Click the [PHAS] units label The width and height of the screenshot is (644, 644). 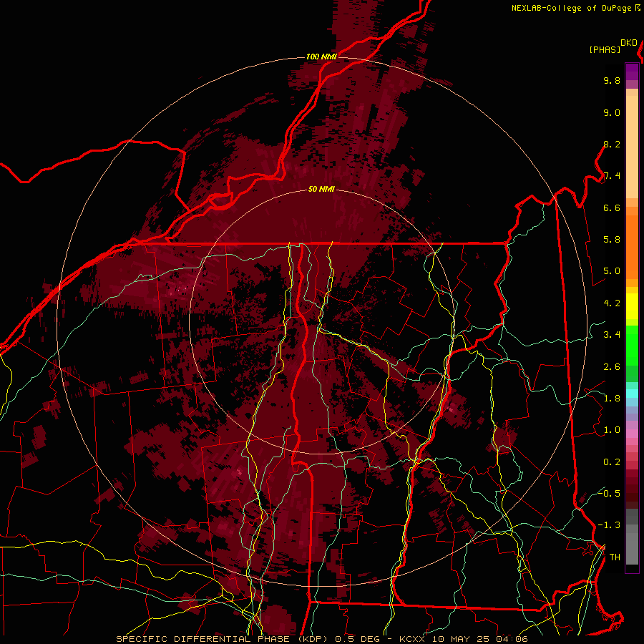click(x=605, y=49)
